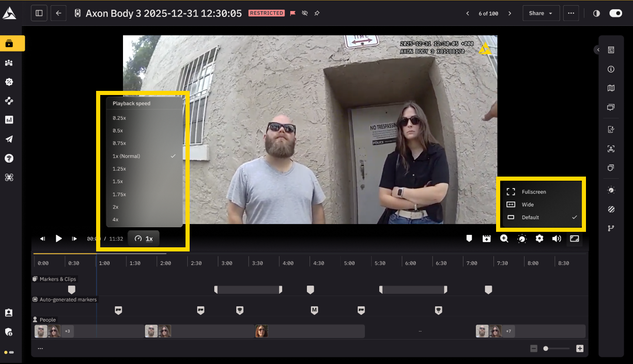
Task: Click the magnifier zoom icon in player controls
Action: (504, 239)
